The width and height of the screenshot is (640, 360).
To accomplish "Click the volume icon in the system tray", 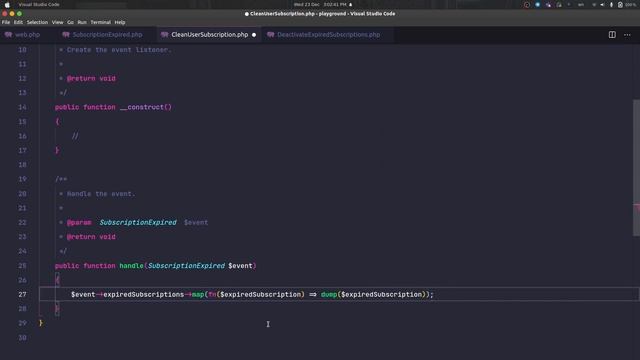I will [x=602, y=4].
